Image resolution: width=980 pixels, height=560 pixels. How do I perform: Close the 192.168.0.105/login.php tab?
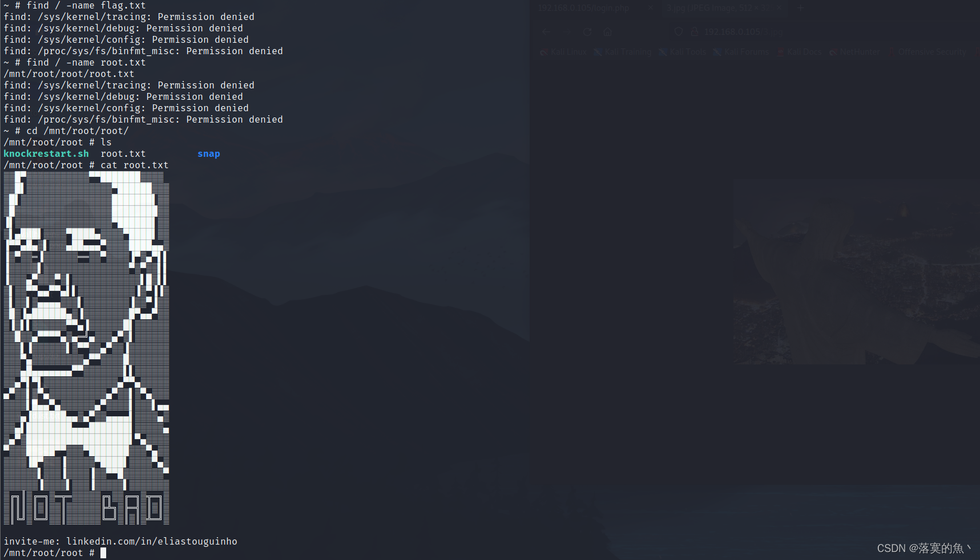tap(650, 9)
